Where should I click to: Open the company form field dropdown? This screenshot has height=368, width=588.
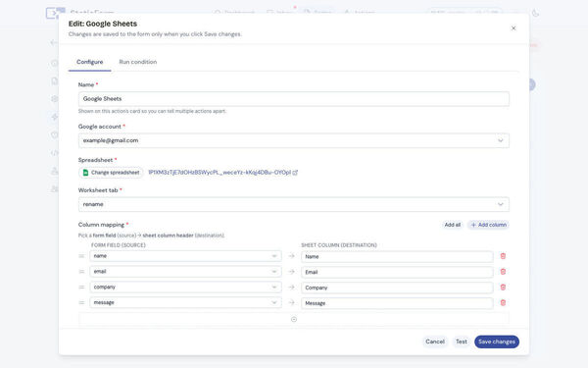[x=185, y=287]
